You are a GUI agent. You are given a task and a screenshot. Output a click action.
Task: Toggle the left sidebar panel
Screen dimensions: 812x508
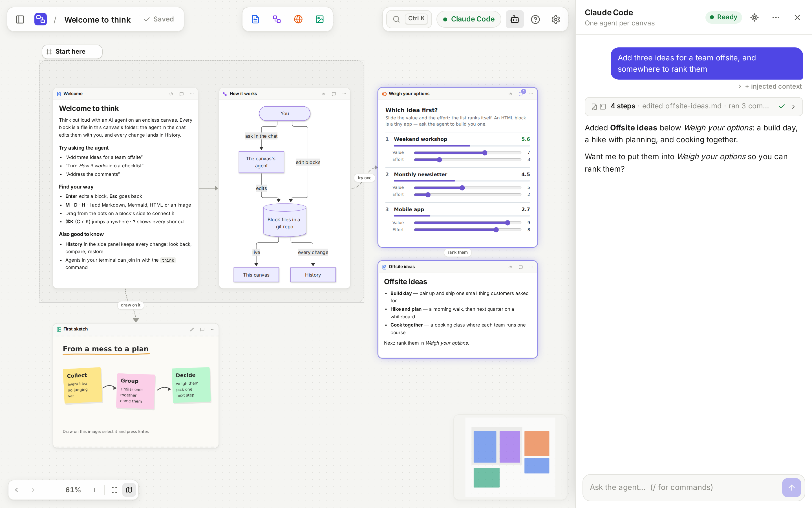(x=20, y=19)
